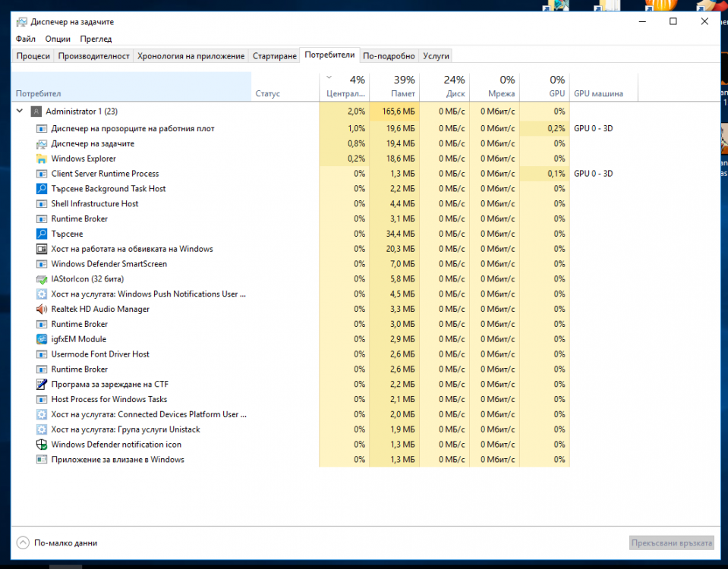
Task: Click the Приложение за влизане в Windows icon
Action: click(42, 460)
